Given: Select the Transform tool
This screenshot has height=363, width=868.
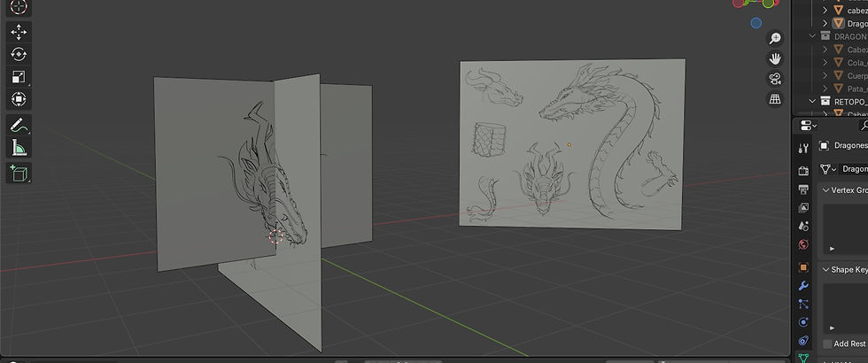Looking at the screenshot, I should pos(19,99).
